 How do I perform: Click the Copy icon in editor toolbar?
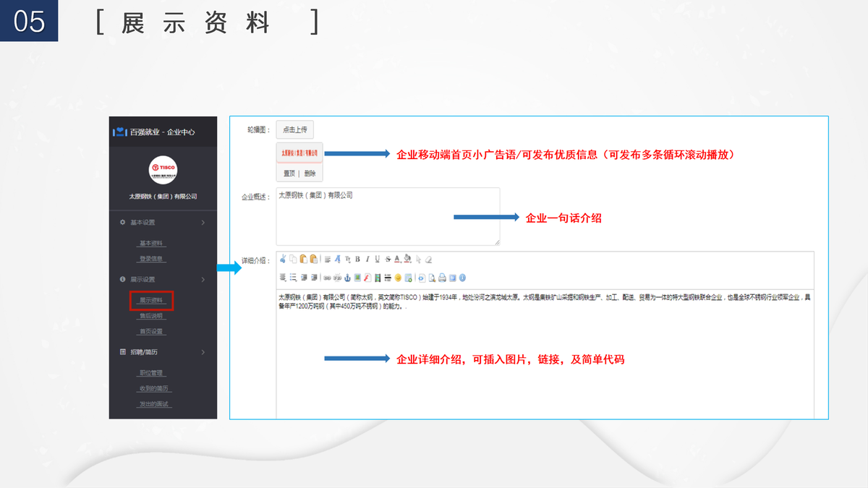293,259
